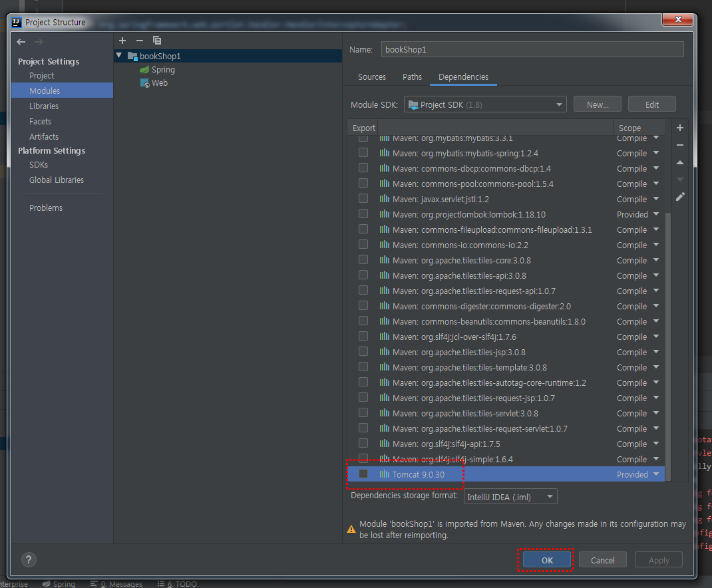Open scope dropdown for commons-pool:1.5.4

coord(656,184)
